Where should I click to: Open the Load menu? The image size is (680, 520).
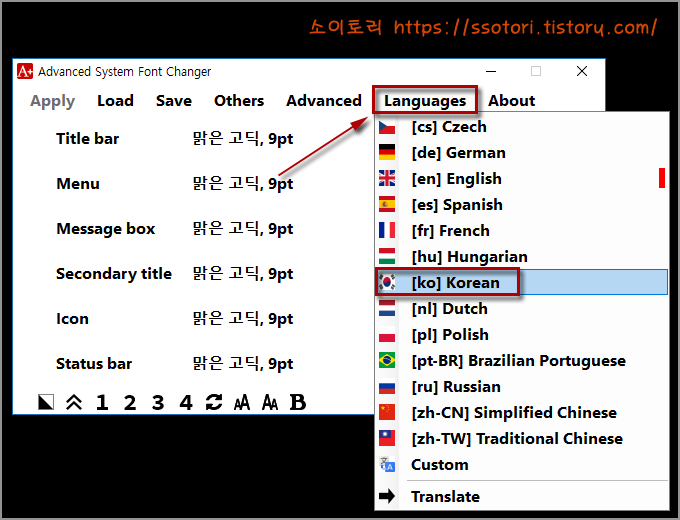[115, 101]
